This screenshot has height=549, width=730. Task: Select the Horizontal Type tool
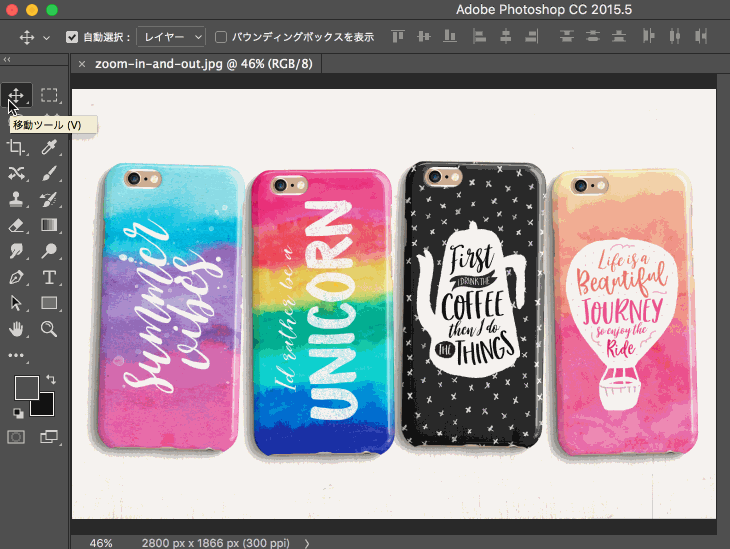pyautogui.click(x=49, y=277)
